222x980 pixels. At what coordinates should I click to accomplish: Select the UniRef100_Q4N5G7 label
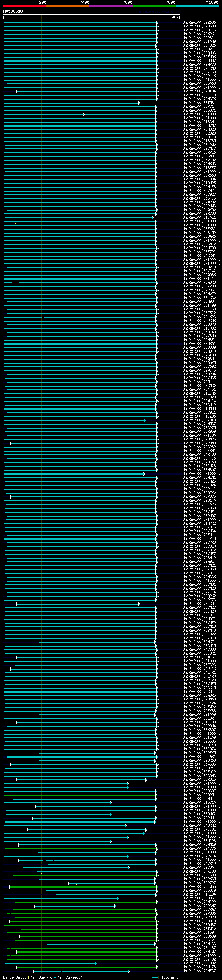click(199, 424)
